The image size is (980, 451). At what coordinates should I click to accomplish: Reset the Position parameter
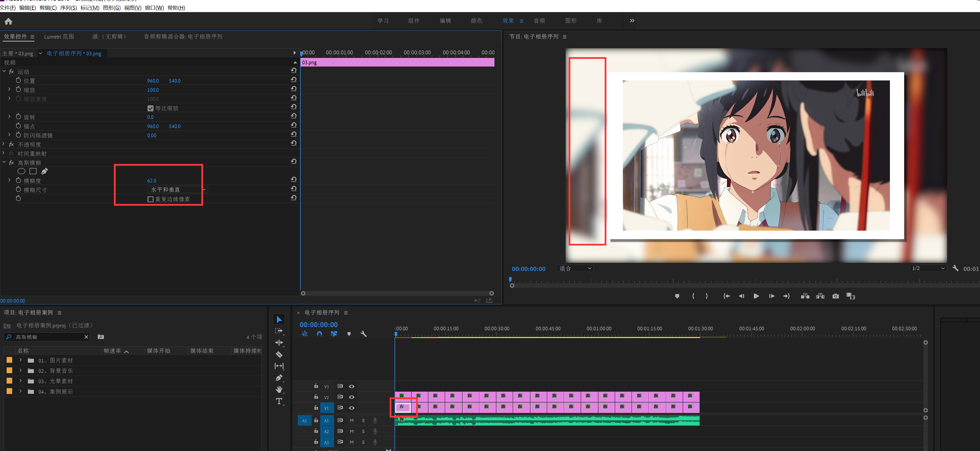pyautogui.click(x=294, y=80)
